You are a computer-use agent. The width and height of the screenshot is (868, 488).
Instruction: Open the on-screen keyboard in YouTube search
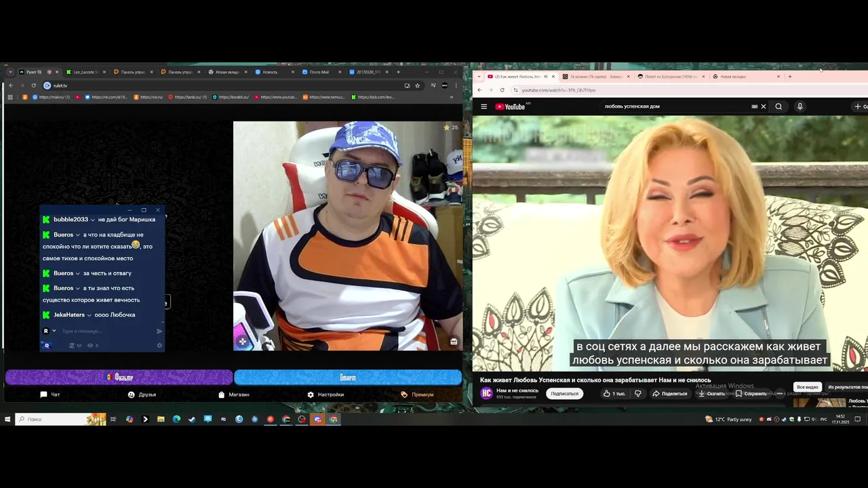point(754,106)
